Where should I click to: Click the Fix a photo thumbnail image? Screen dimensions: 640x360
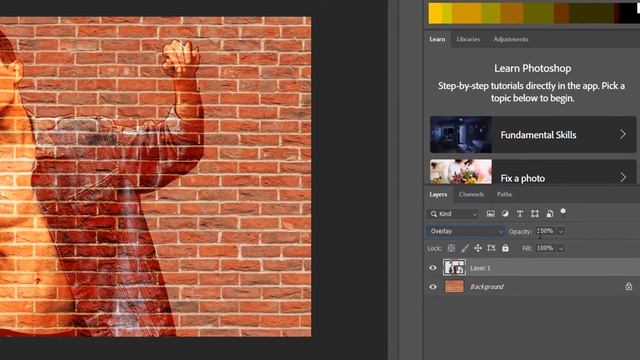coord(461,172)
